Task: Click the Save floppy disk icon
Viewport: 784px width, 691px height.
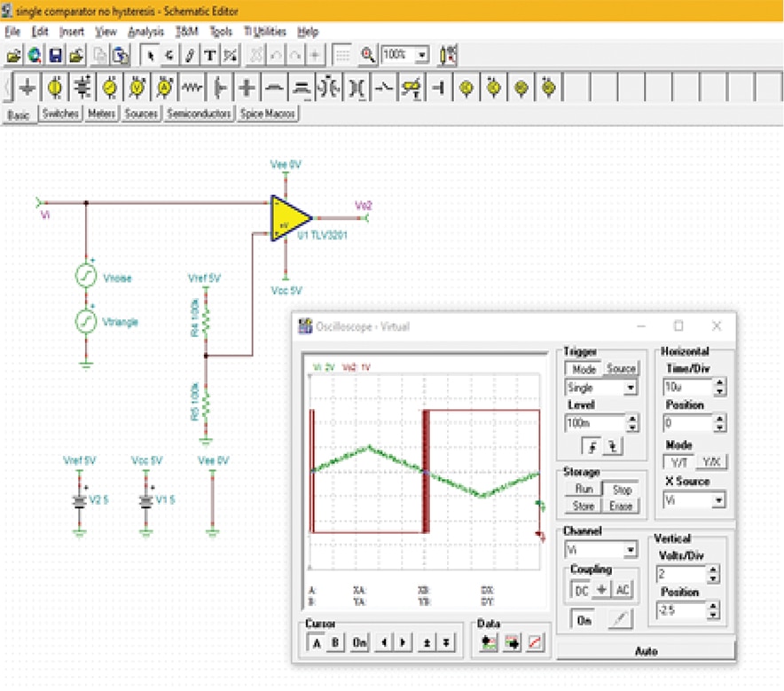Action: click(x=55, y=55)
